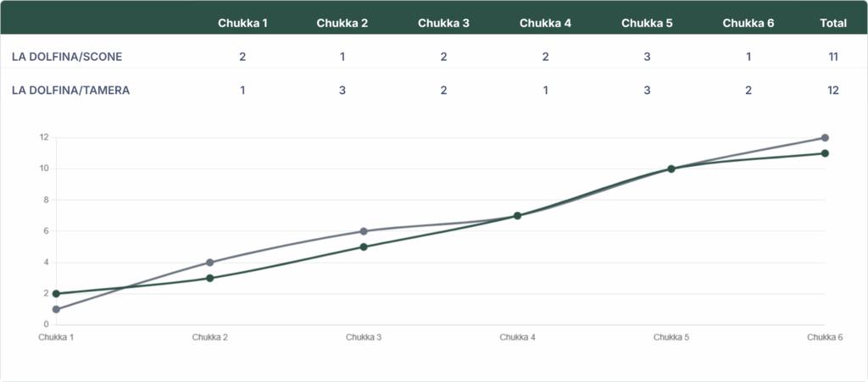Click the Chukka 5 x-axis label
The width and height of the screenshot is (868, 382).
coord(670,337)
